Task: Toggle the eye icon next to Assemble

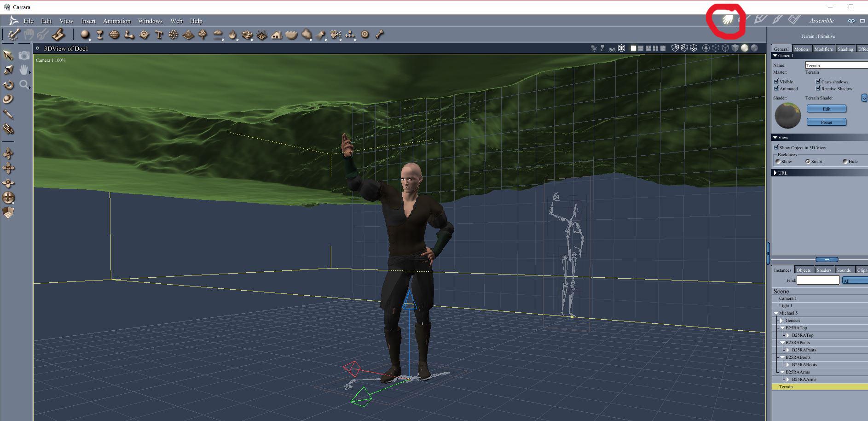Action: click(851, 21)
